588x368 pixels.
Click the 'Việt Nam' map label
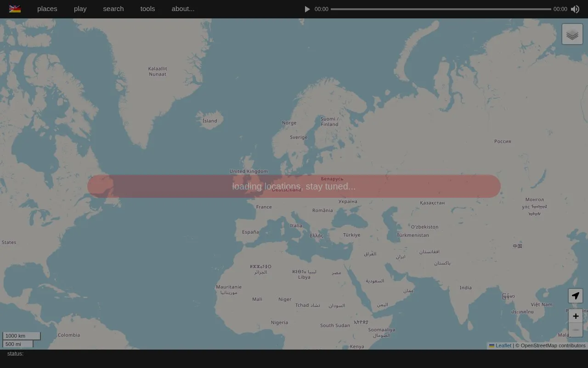tap(542, 305)
